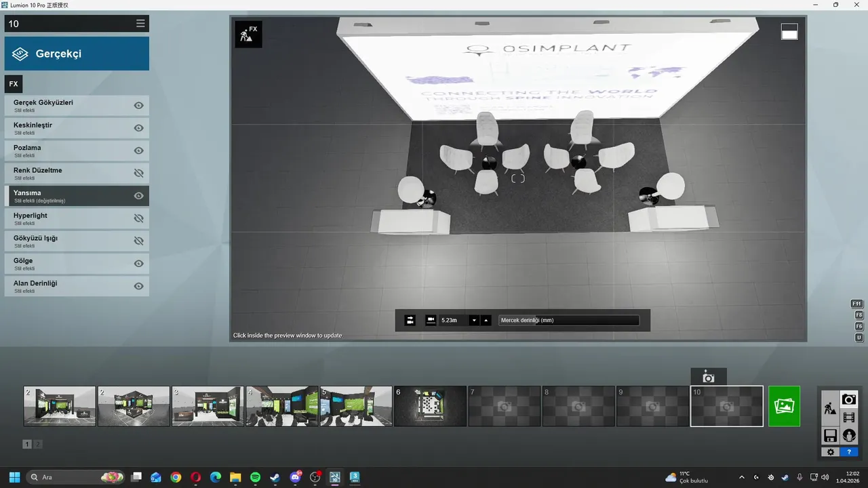Open the hamburger menu beside photo number 10

click(x=140, y=24)
